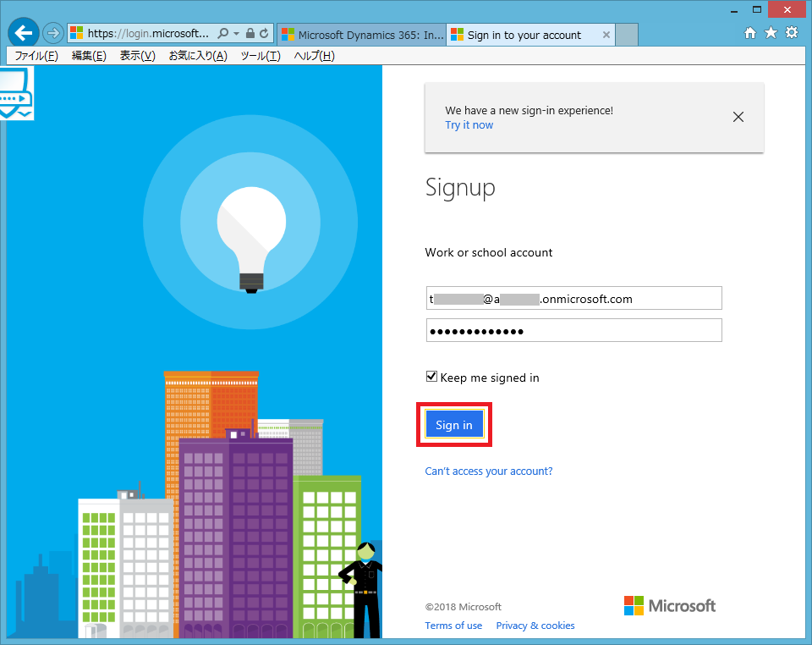This screenshot has width=812, height=645.
Task: Click the Microsoft logo in the footer
Action: point(670,605)
